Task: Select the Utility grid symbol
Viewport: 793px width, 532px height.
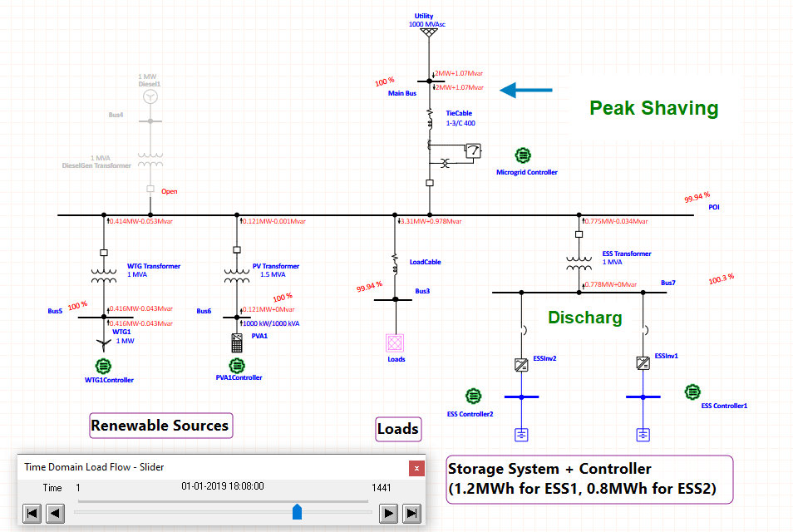Action: coord(430,35)
